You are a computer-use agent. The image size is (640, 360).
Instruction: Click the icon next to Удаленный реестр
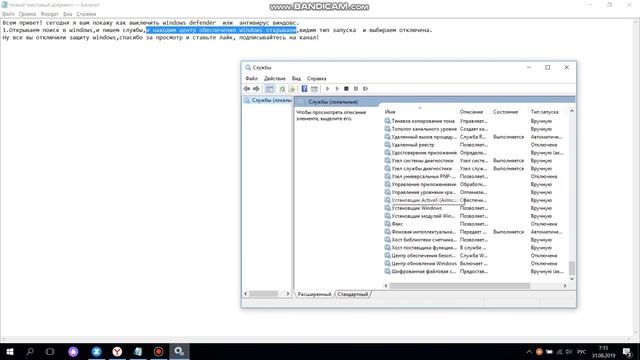pos(387,144)
